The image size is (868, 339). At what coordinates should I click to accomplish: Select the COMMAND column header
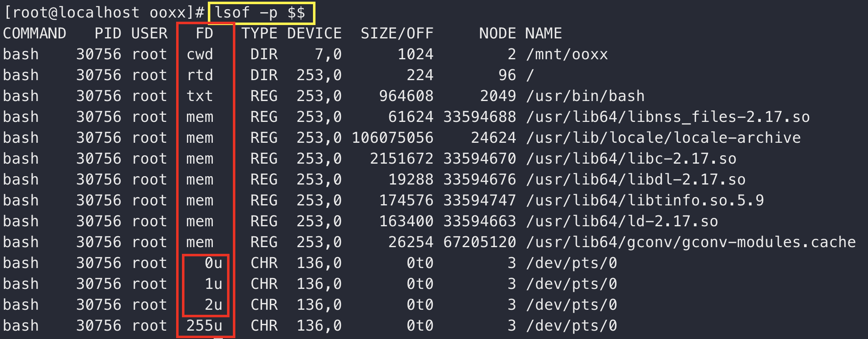coord(35,33)
